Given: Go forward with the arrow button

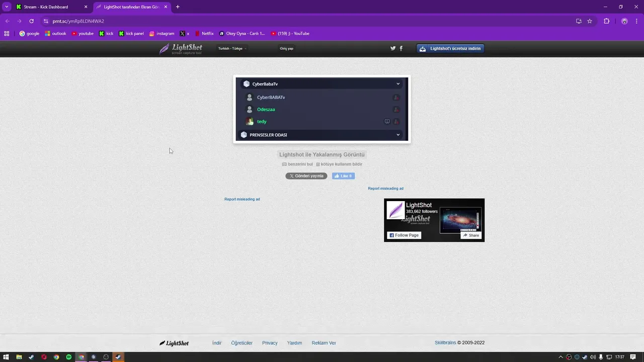Looking at the screenshot, I should point(19,21).
